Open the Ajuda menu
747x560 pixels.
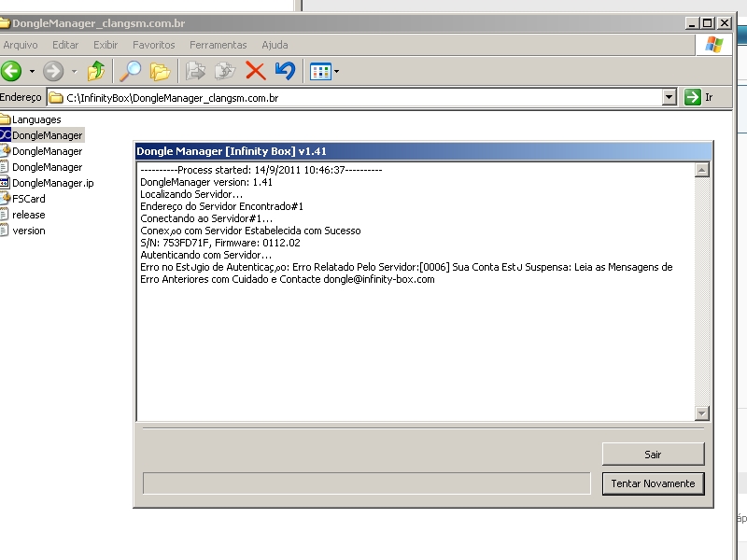[275, 45]
